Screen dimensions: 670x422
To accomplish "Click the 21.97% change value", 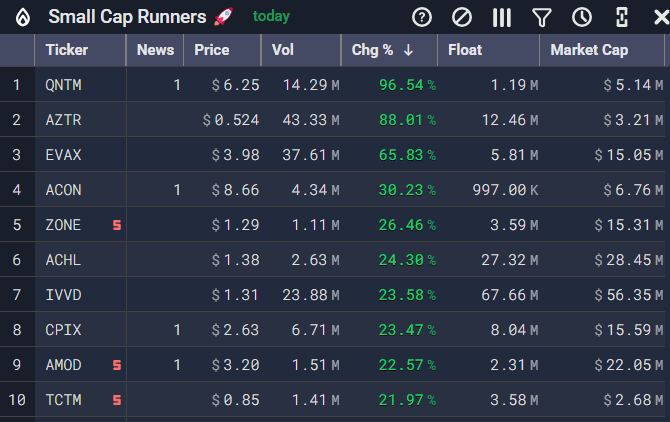I will (407, 400).
